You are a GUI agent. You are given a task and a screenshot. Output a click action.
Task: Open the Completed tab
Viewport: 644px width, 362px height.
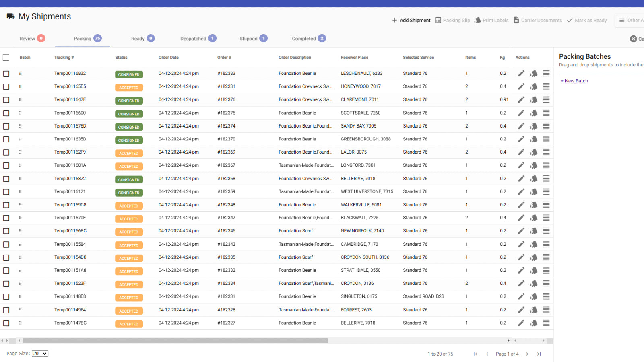304,38
